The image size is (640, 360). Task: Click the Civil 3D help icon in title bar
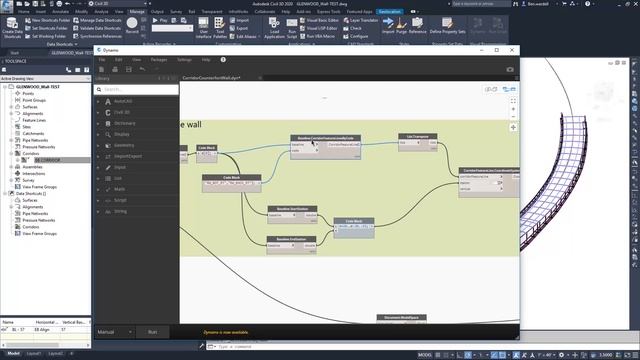(587, 4)
